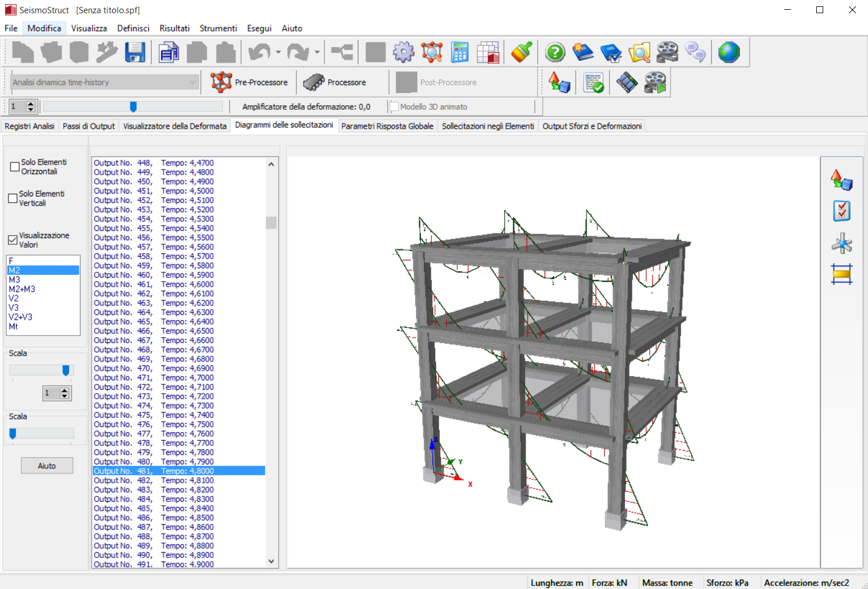
Task: Open the Risultati menu
Action: [174, 28]
